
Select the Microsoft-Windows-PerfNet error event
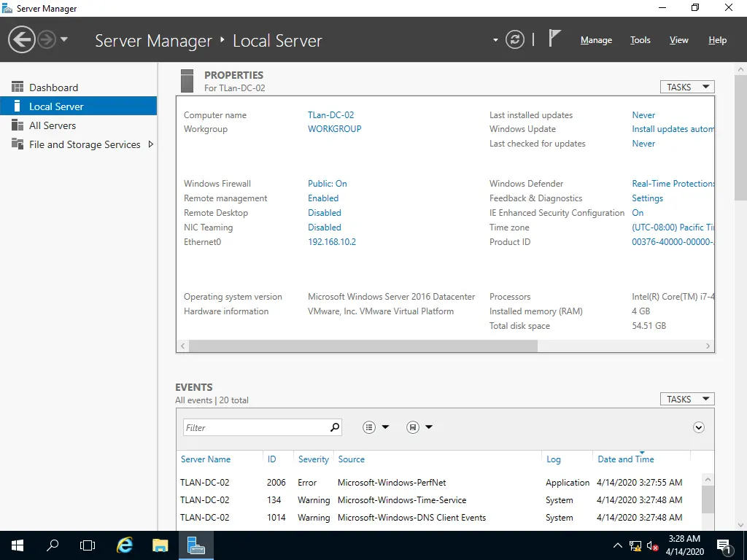(x=438, y=483)
